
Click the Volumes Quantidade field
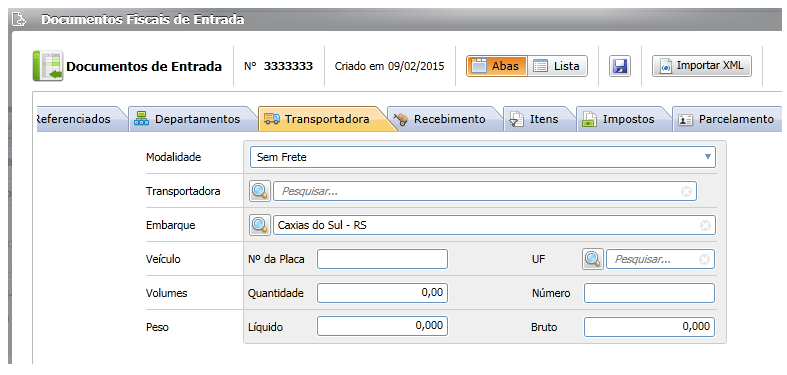(x=382, y=293)
